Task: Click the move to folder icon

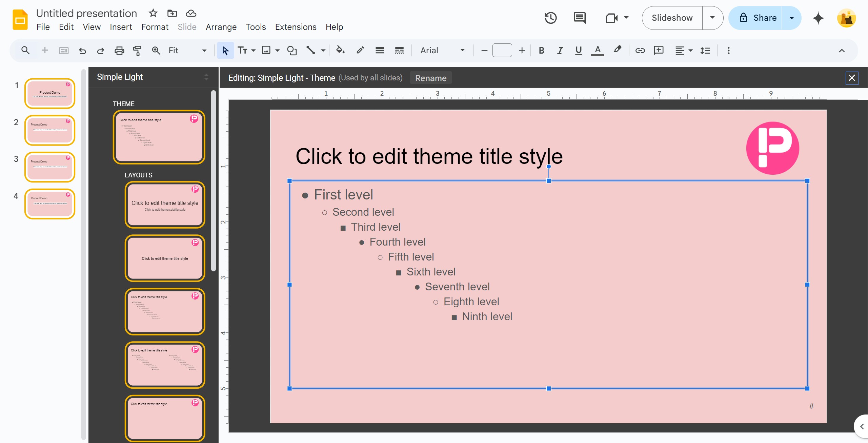Action: (172, 13)
